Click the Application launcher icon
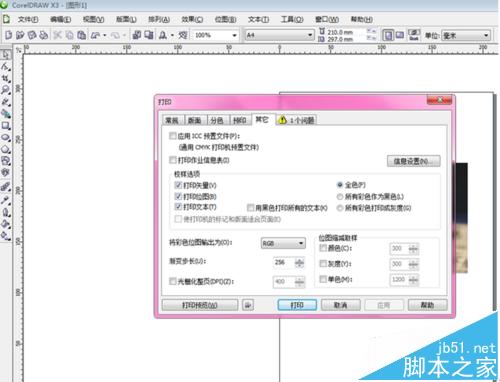The height and width of the screenshot is (382, 500). [163, 35]
